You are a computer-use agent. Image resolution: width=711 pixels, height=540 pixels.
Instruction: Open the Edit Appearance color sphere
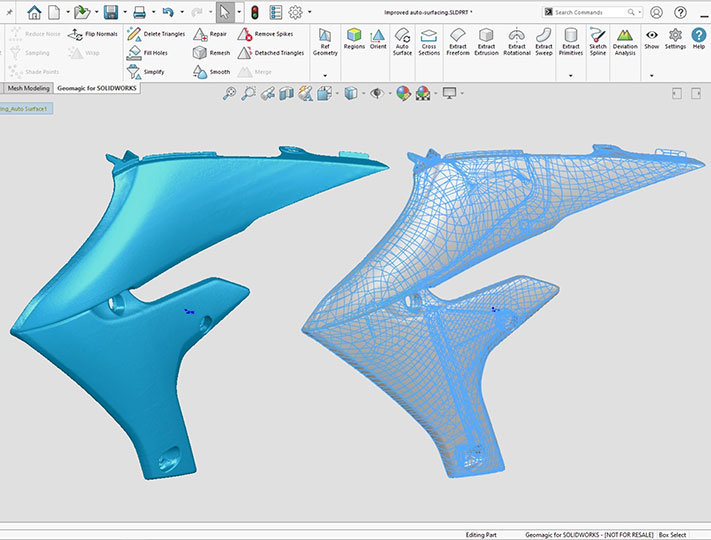point(403,93)
